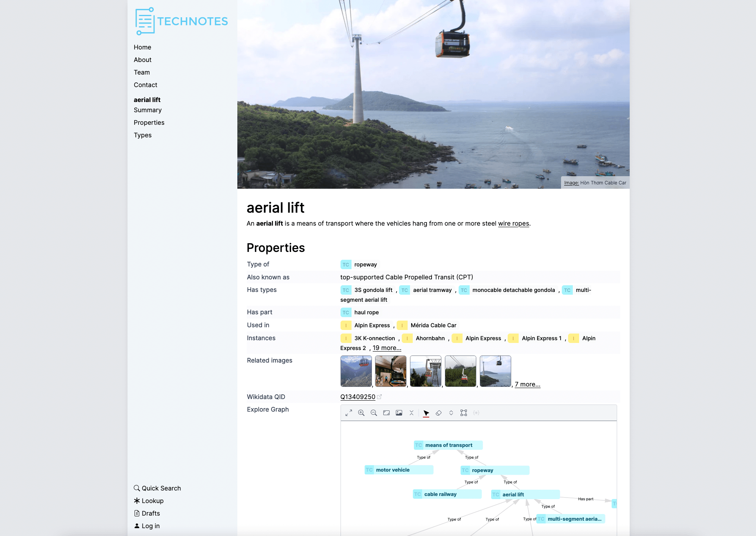Jump to the Properties section
Viewport: 756px width, 536px height.
click(149, 122)
